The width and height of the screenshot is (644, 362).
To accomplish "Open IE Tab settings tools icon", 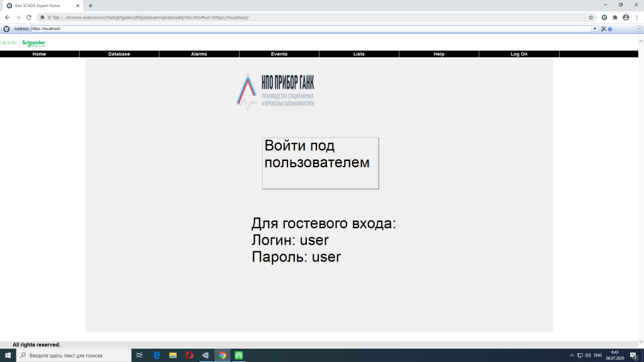I will (x=603, y=29).
